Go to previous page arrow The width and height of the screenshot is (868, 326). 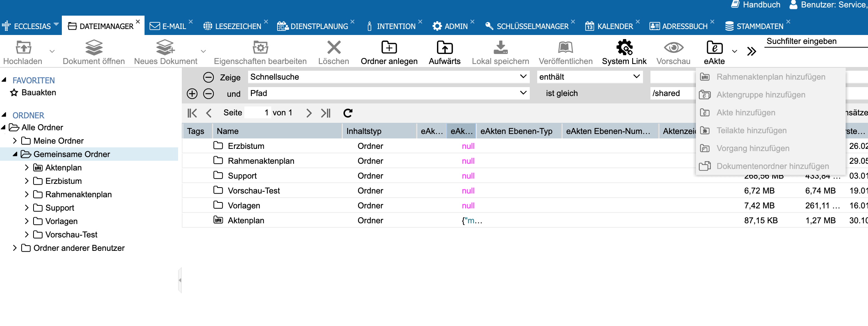(209, 113)
